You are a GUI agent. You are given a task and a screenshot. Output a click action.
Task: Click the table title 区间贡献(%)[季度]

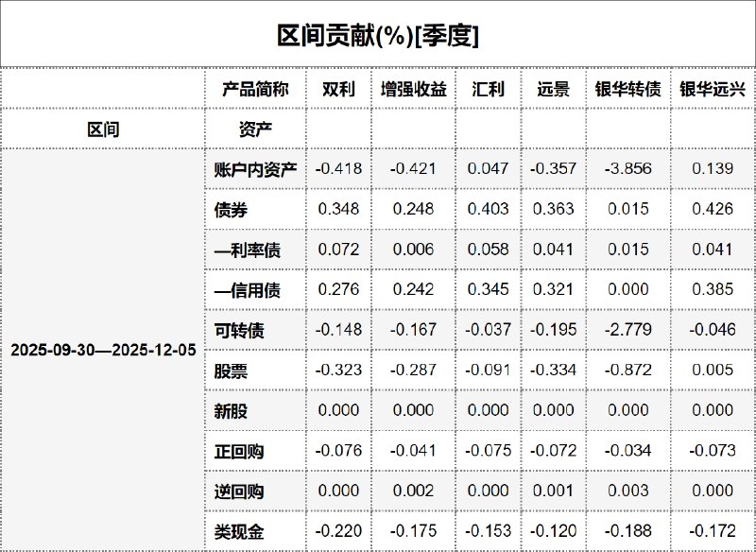tap(378, 36)
